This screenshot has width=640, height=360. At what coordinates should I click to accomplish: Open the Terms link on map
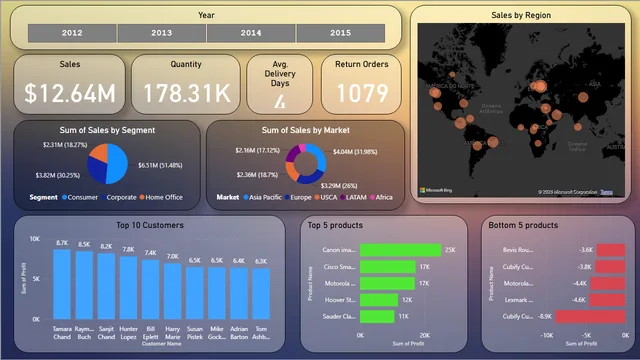coord(606,192)
